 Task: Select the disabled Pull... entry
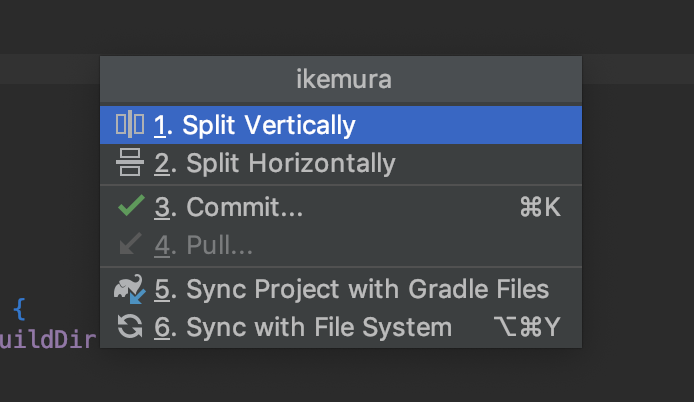click(x=341, y=245)
